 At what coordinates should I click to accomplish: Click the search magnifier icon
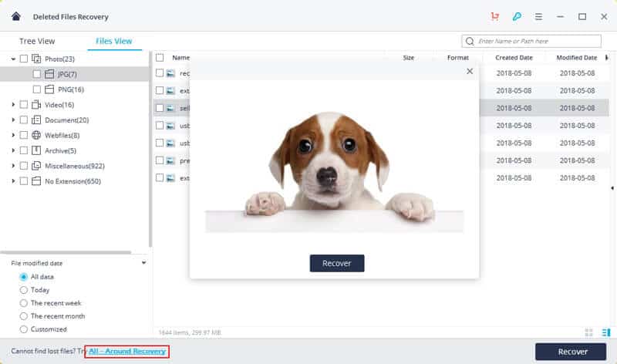pos(470,42)
